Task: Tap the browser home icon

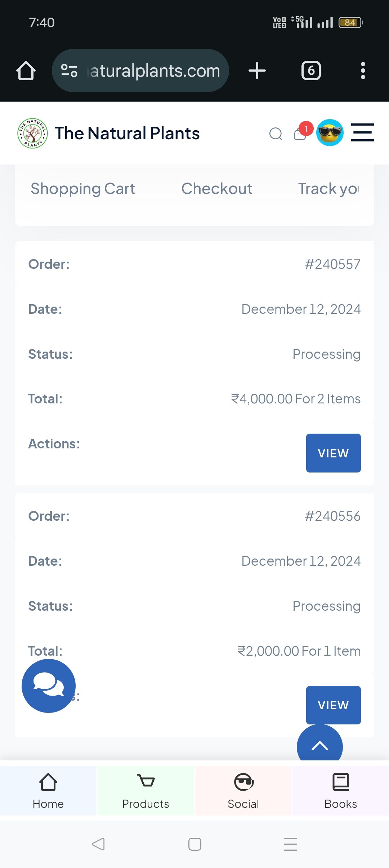Action: click(x=26, y=71)
